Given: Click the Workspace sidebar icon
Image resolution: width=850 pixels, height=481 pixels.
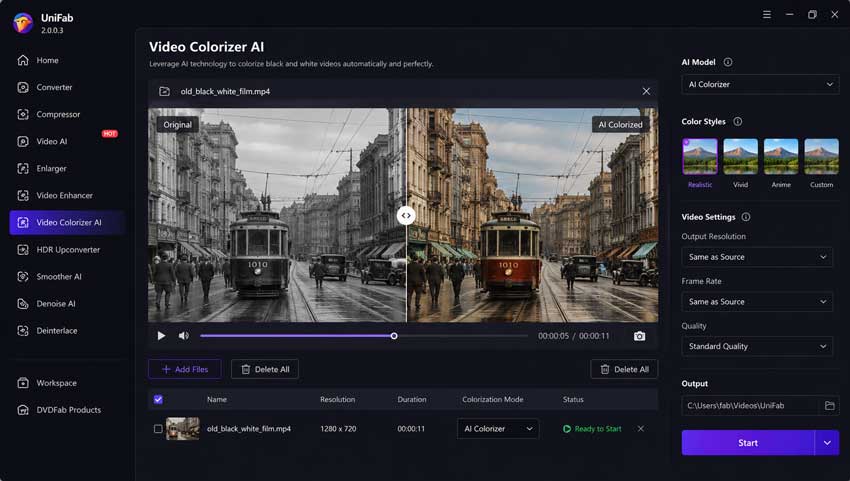Looking at the screenshot, I should click(23, 383).
